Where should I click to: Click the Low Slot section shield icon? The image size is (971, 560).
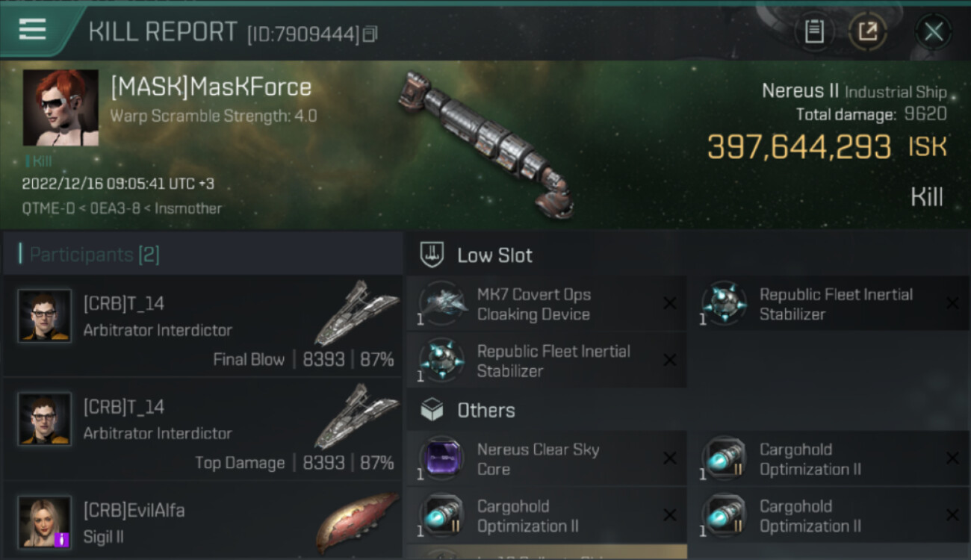click(432, 255)
